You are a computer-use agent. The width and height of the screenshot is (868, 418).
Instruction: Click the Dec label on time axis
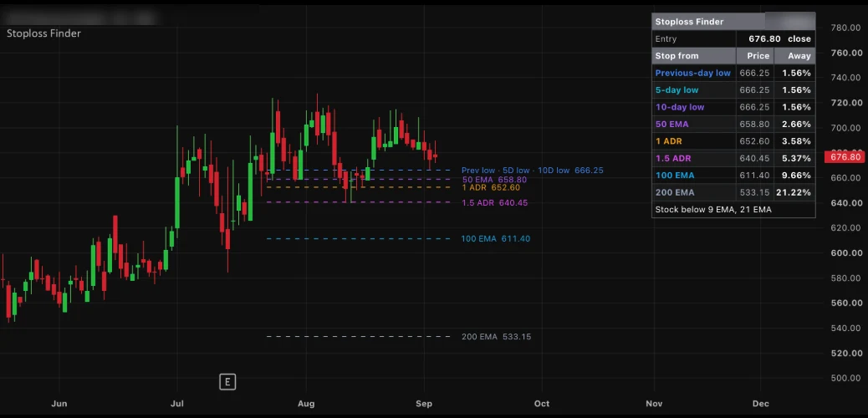(x=761, y=404)
